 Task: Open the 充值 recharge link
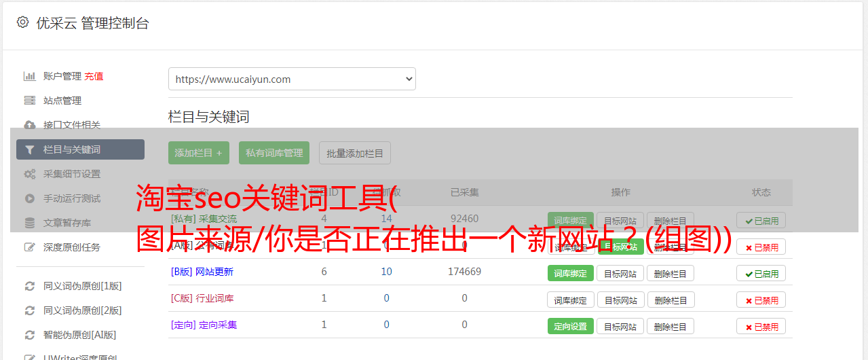point(94,76)
